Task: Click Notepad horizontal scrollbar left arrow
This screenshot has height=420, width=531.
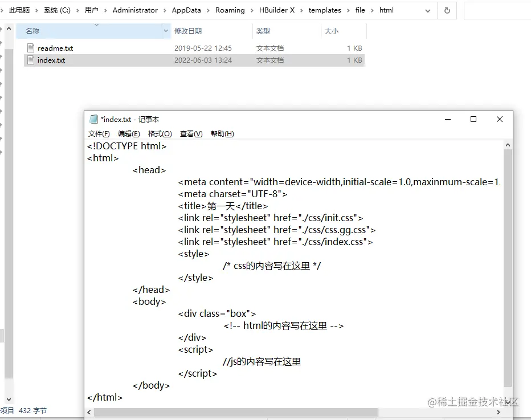Action: (89, 412)
